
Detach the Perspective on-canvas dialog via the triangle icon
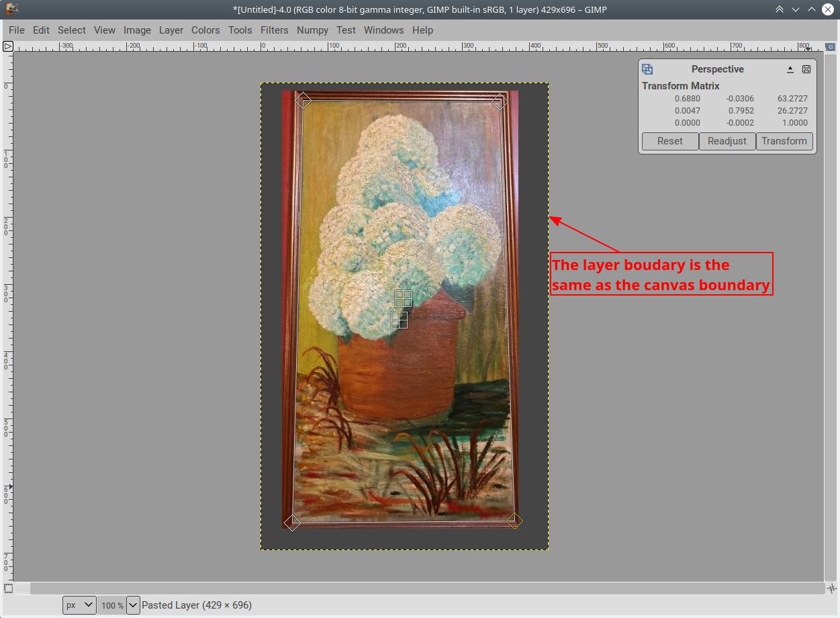point(790,69)
